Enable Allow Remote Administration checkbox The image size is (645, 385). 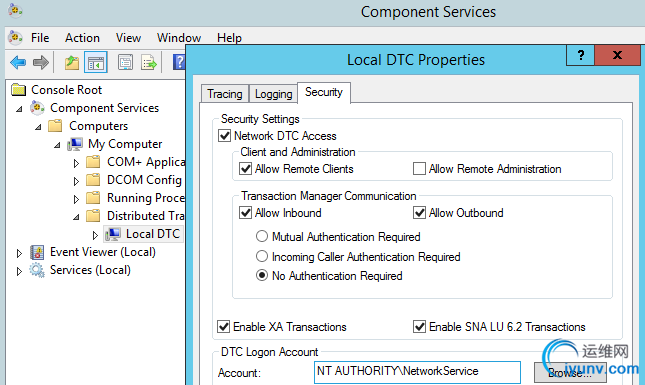click(x=419, y=169)
